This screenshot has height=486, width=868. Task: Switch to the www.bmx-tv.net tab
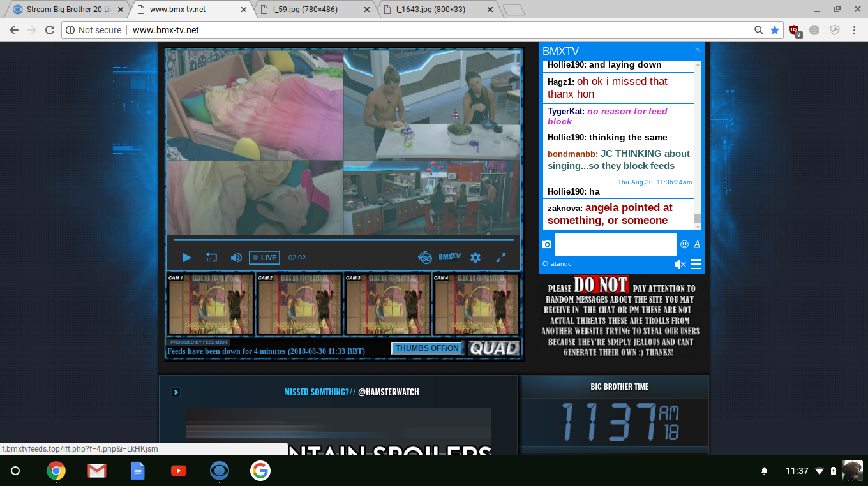[x=191, y=10]
